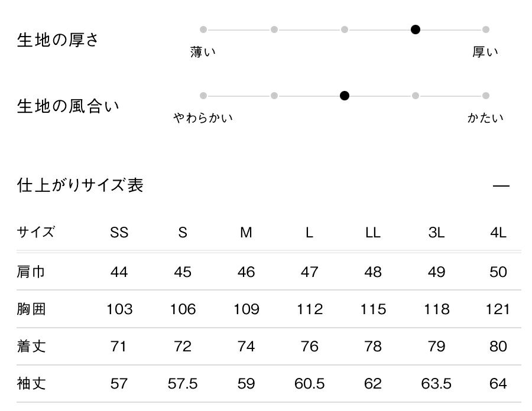Click the 袖丈 row label
Screen dimensions: 532x411
31,384
